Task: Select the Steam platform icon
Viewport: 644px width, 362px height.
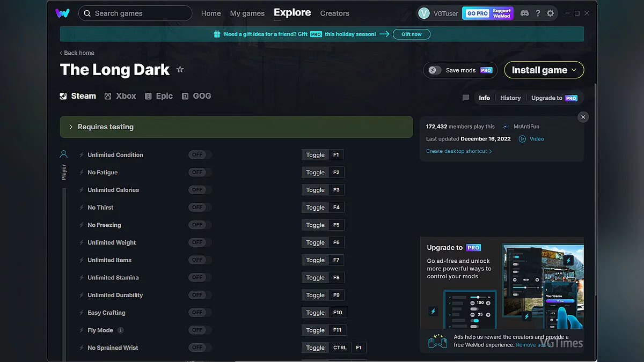Action: pyautogui.click(x=64, y=95)
